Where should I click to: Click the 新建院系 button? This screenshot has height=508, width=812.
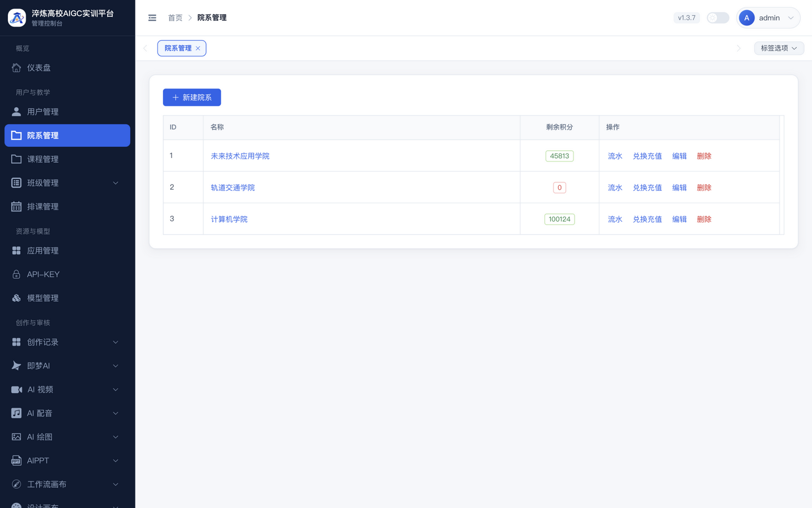[x=192, y=98]
